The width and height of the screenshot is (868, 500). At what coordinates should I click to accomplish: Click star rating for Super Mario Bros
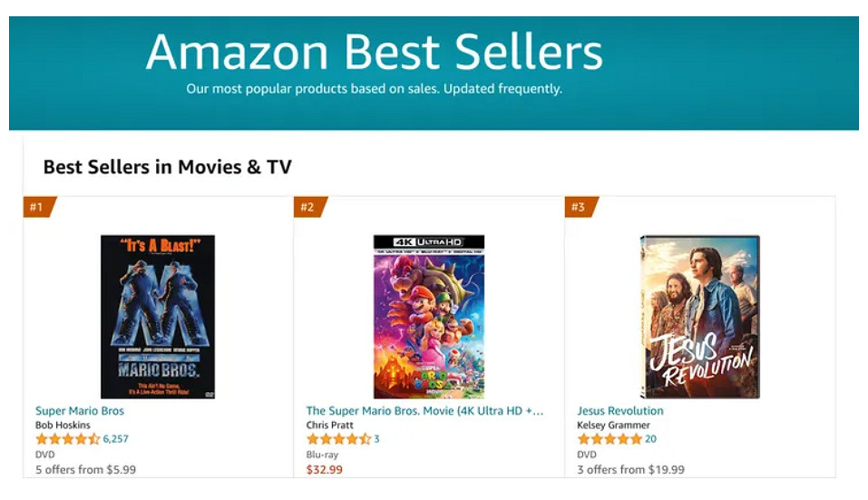[x=67, y=439]
